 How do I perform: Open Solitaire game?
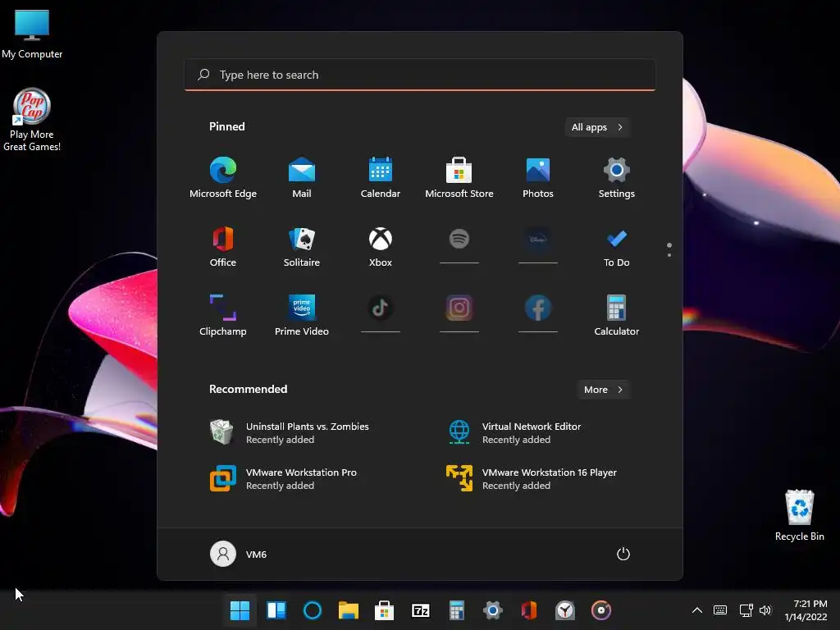pos(302,247)
